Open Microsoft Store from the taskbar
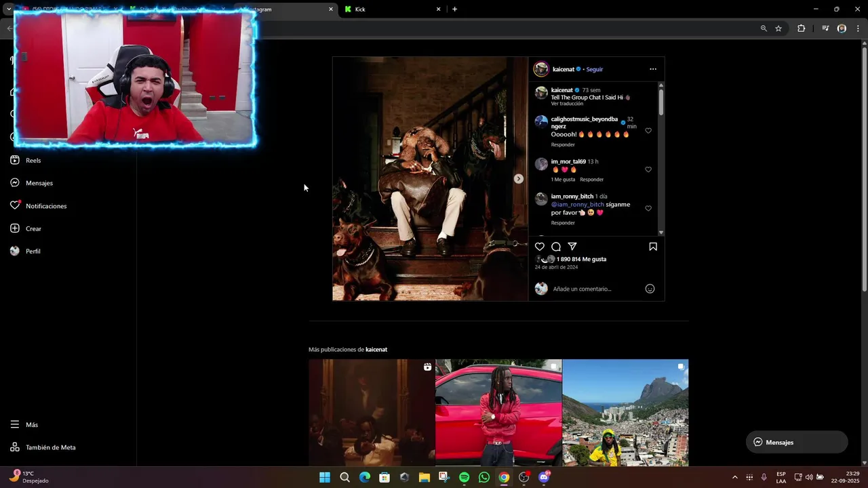This screenshot has height=488, width=868. 384,477
